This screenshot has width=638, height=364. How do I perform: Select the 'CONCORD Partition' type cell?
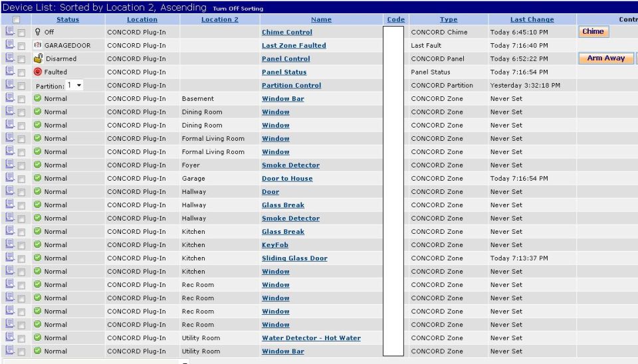tap(442, 85)
